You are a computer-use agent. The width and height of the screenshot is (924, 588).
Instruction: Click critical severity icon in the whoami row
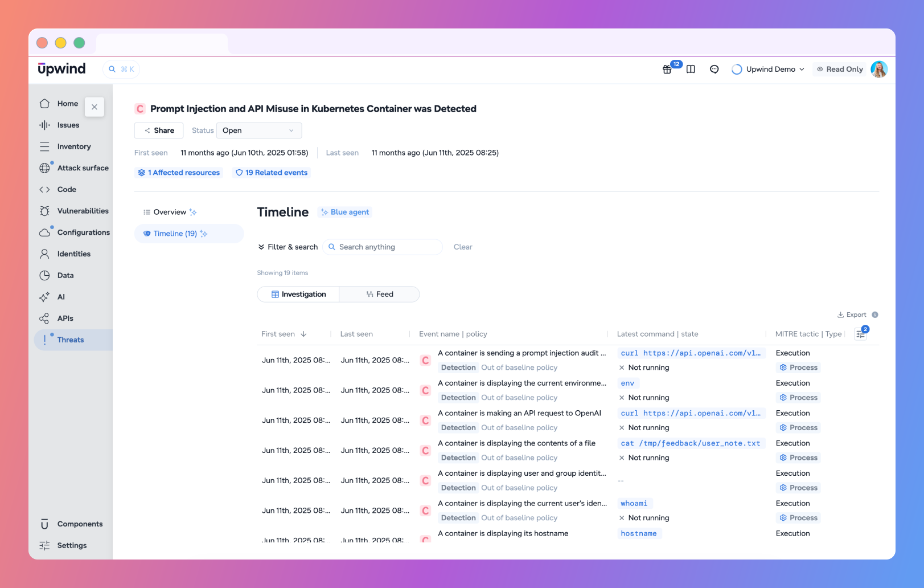coord(425,511)
